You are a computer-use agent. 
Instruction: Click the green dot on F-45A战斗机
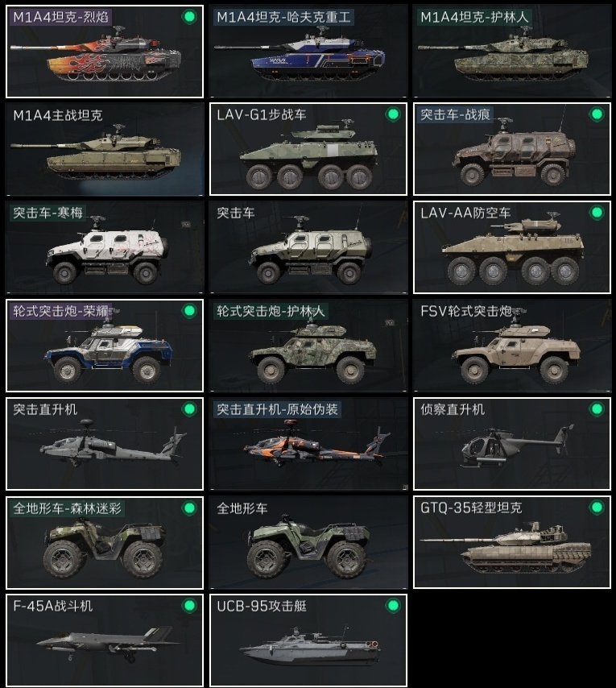pos(189,606)
